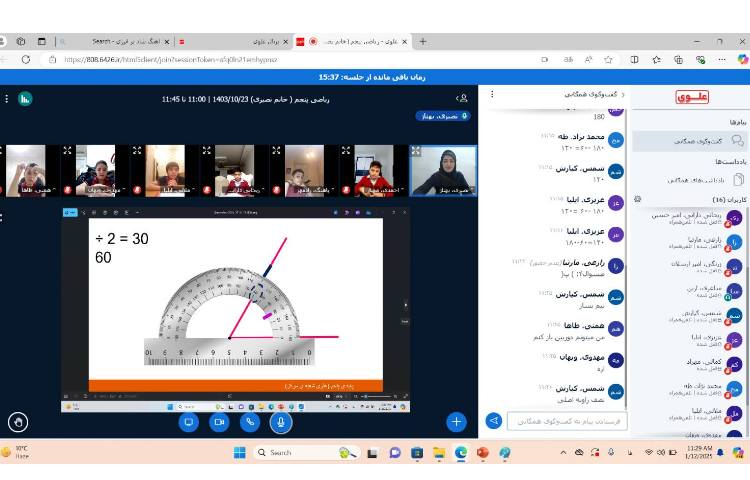Image resolution: width=750 pixels, height=480 pixels.
Task: Toggle the webcam sharing button
Action: click(219, 422)
